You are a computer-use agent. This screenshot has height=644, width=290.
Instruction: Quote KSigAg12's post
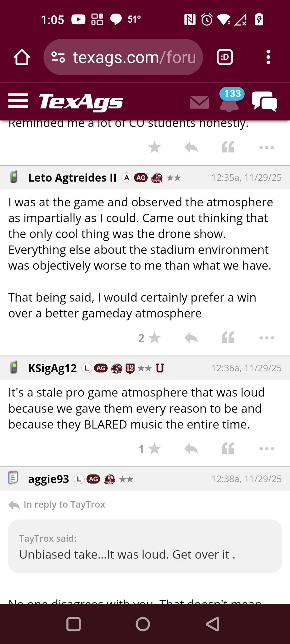coord(228,449)
